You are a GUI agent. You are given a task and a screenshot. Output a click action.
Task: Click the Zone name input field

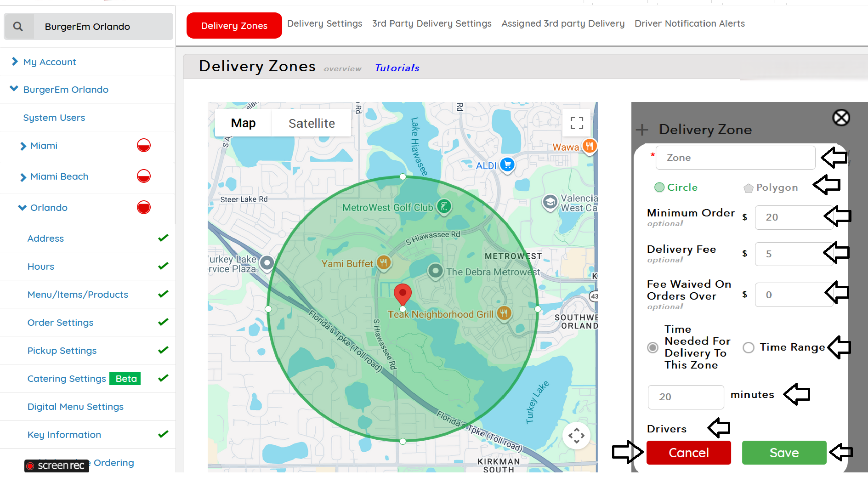click(735, 158)
